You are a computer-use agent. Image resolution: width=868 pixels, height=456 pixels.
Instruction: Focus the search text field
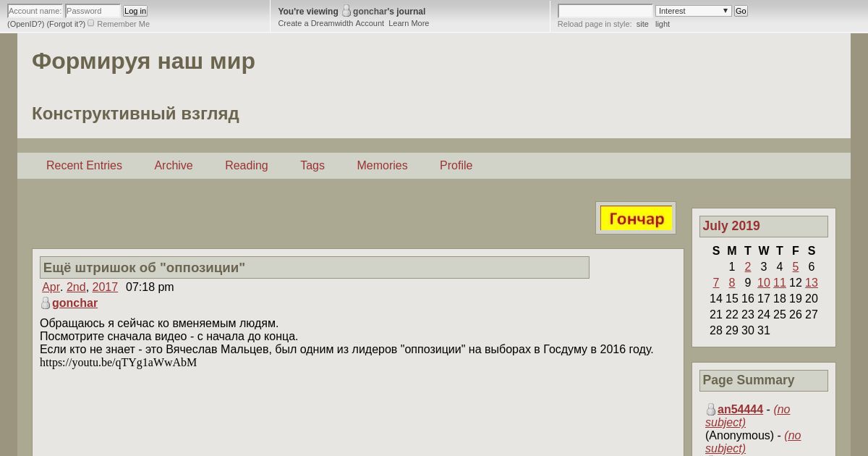(605, 11)
